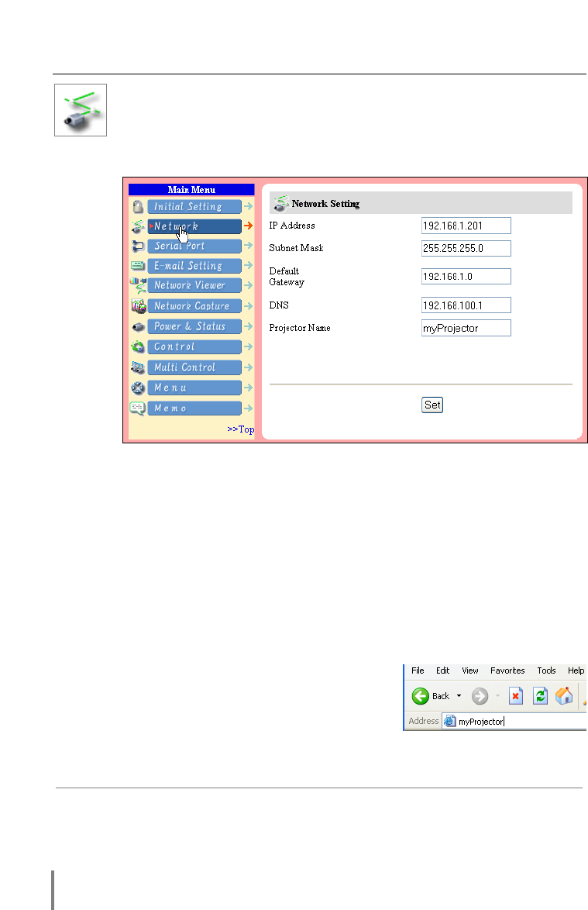Viewport: 588px width, 910px height.
Task: Click the browser Stop button
Action: [x=515, y=696]
